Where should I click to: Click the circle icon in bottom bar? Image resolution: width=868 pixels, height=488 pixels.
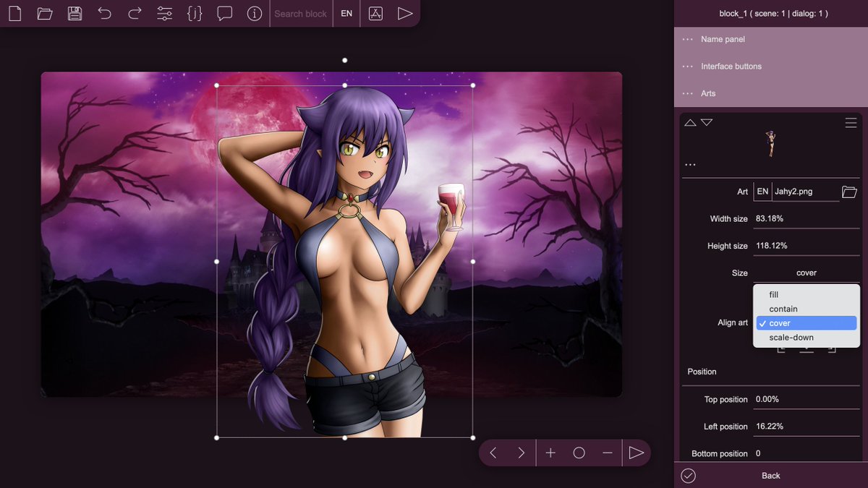click(x=579, y=453)
